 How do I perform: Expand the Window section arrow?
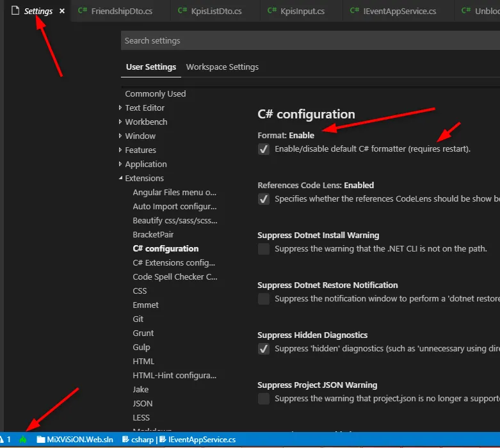pos(120,136)
